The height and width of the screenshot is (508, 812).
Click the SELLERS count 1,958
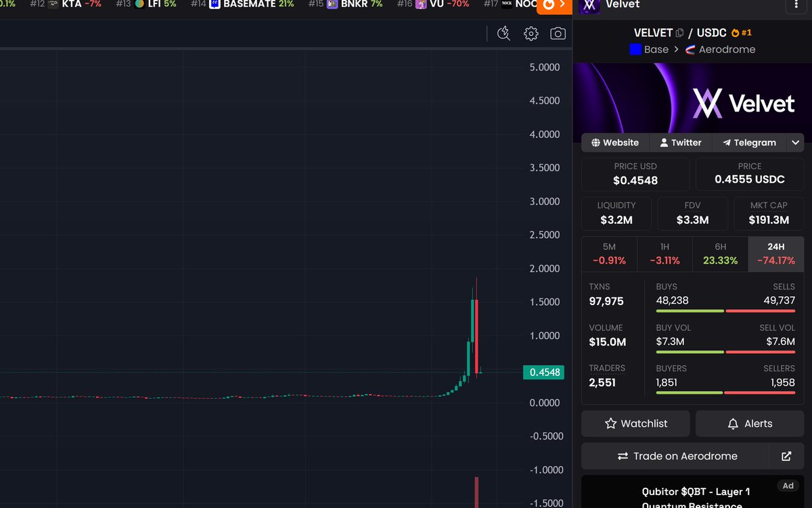tap(783, 382)
